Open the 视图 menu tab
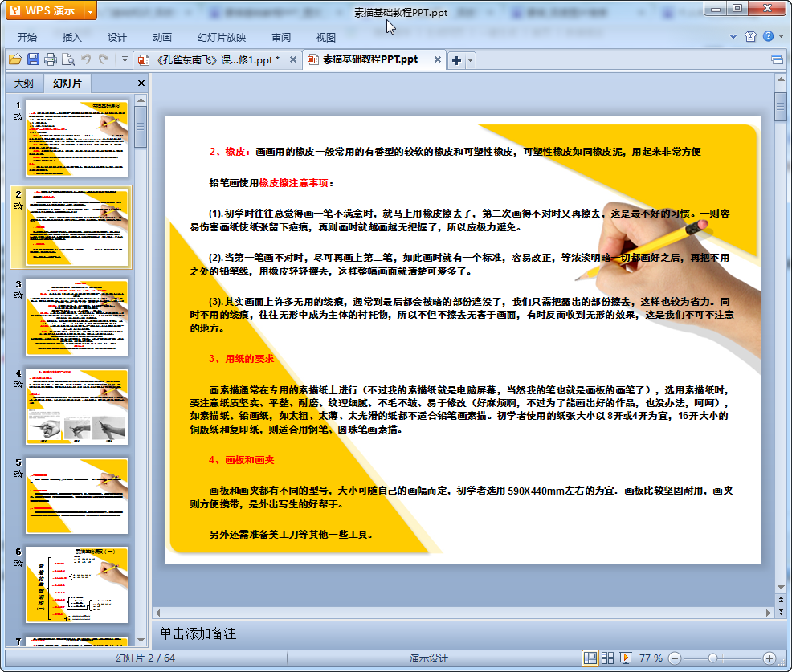792x672 pixels. pyautogui.click(x=326, y=38)
